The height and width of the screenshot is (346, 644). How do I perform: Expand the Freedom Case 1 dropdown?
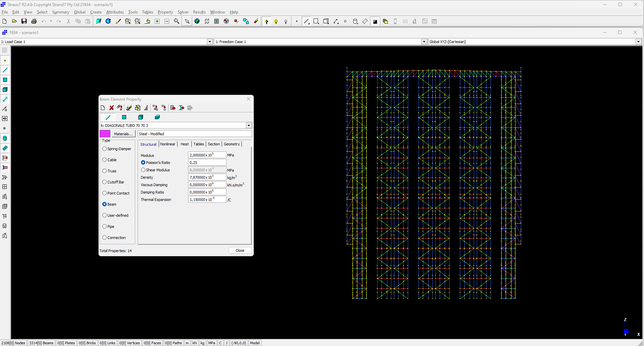(424, 42)
